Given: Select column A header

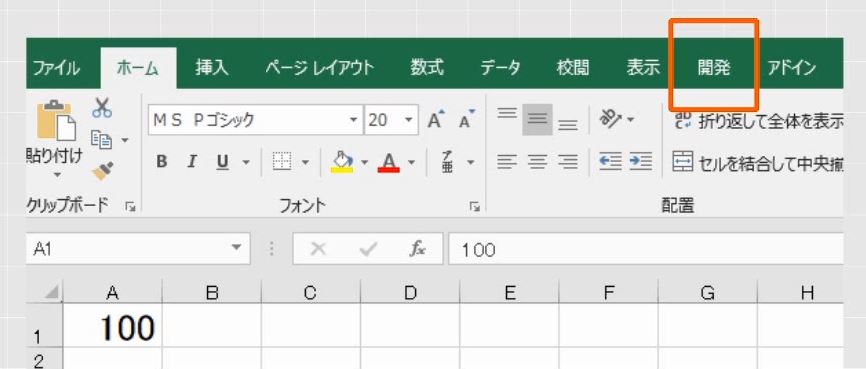Looking at the screenshot, I should pos(113,292).
